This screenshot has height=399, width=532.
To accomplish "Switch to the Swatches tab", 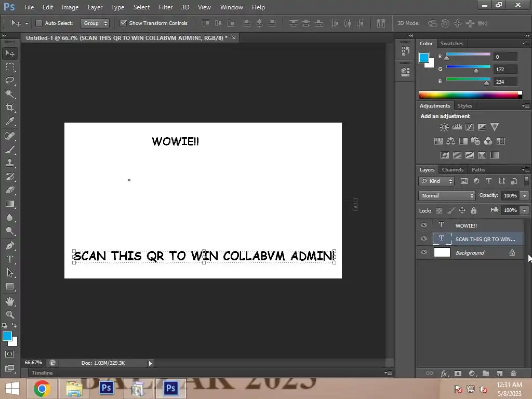I will pos(451,44).
